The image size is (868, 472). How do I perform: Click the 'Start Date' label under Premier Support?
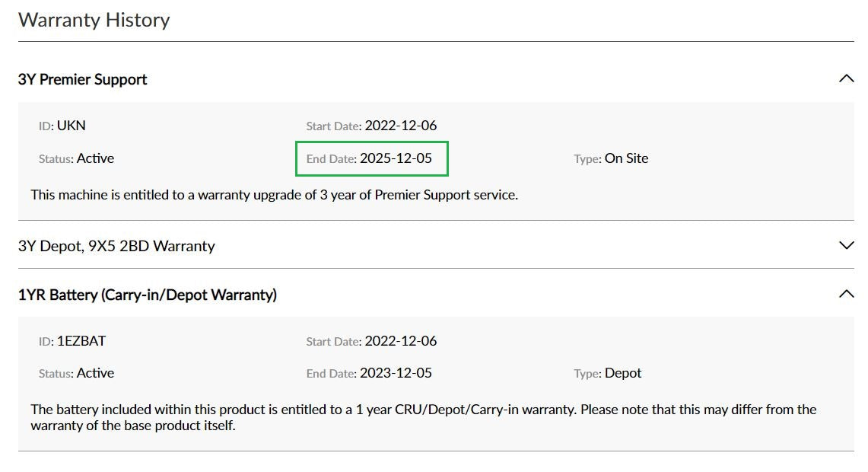point(333,126)
